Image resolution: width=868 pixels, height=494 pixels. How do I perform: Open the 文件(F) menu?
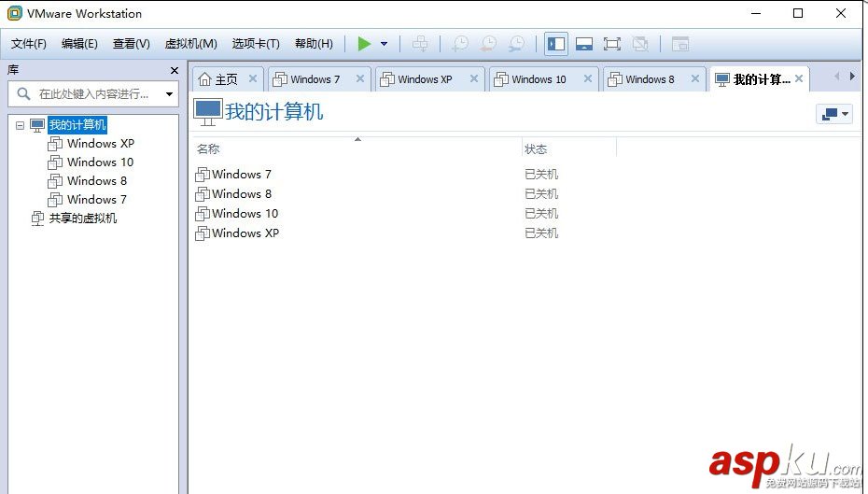pos(29,44)
